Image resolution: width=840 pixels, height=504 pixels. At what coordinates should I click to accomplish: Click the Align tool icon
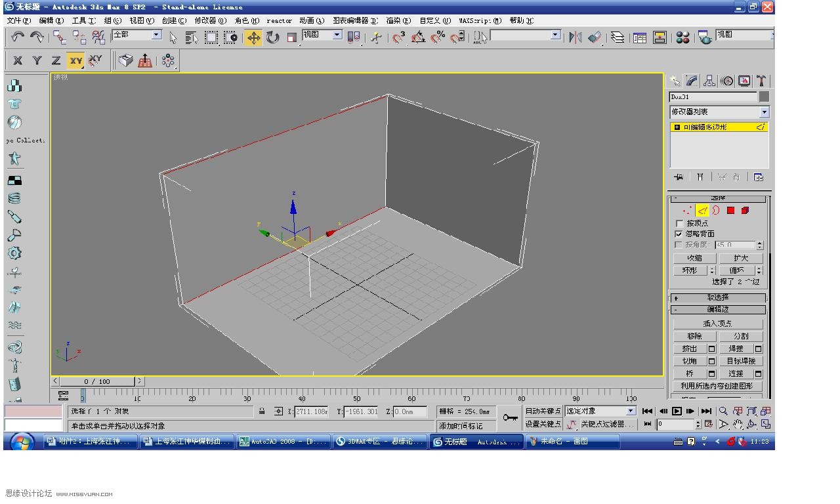[595, 37]
